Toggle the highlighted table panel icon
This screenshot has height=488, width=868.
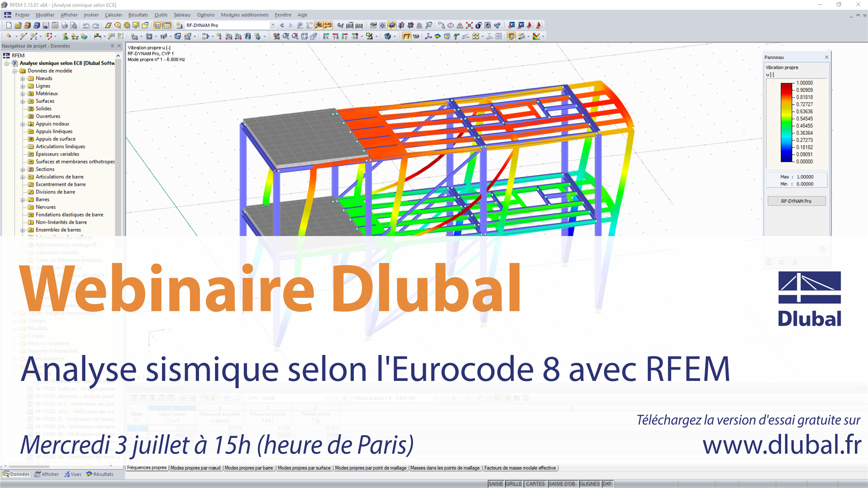(x=167, y=25)
